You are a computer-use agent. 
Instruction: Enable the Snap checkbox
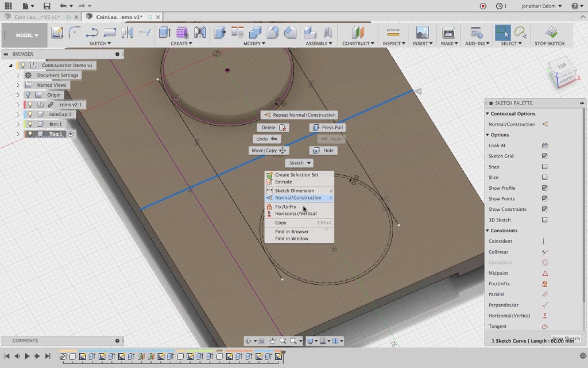pos(545,167)
